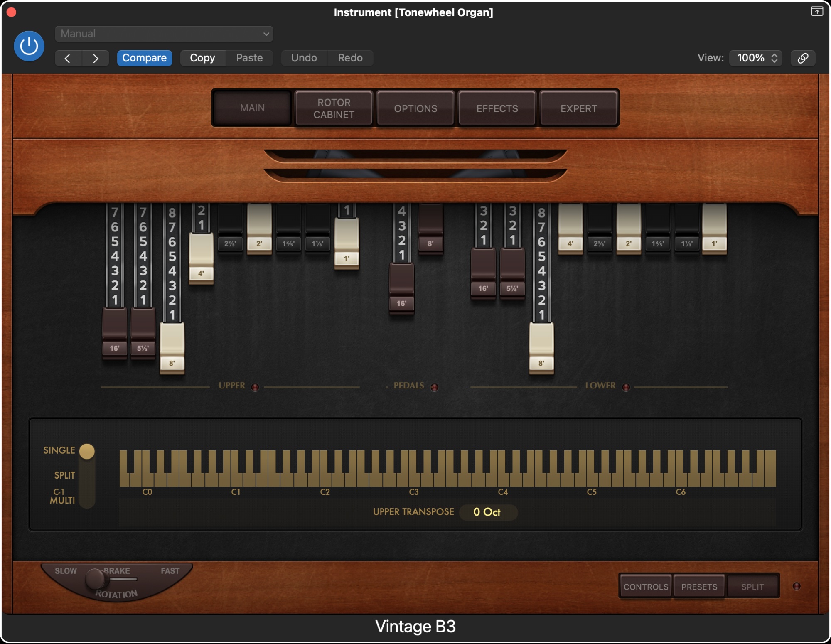Click the Copy button
Screen dimensions: 831x644
point(203,58)
